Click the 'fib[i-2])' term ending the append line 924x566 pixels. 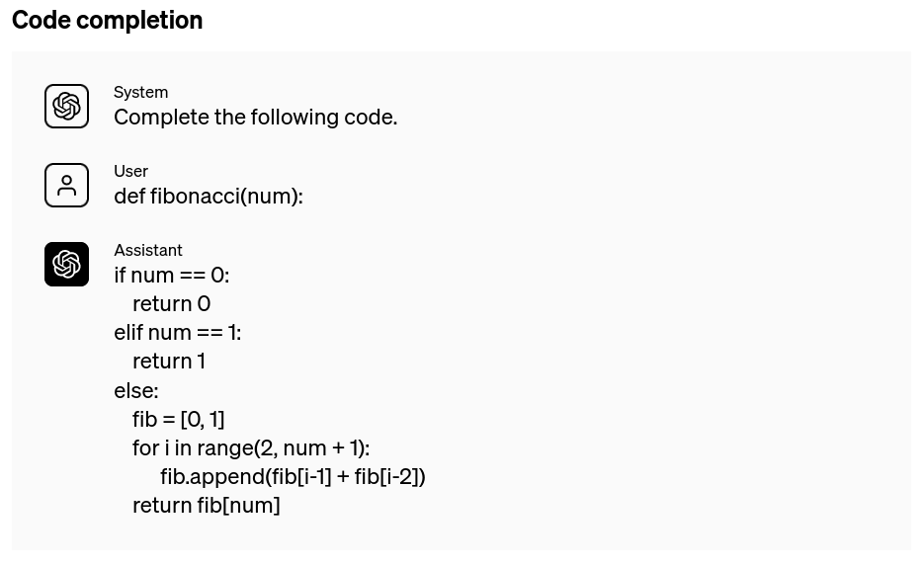point(389,476)
